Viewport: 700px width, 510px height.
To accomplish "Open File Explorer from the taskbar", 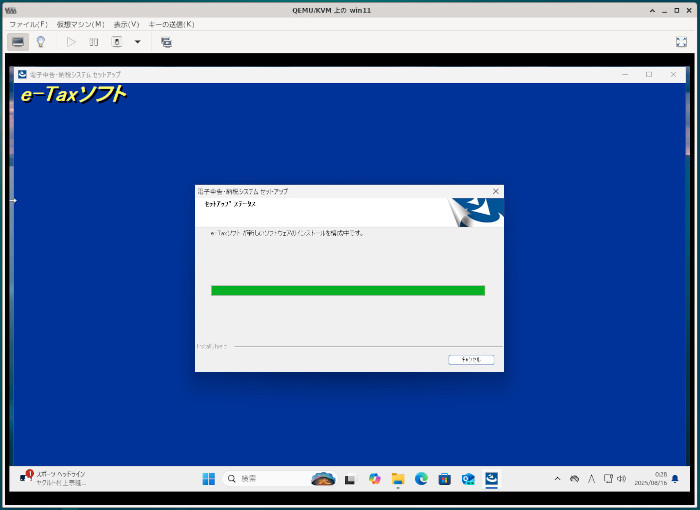I will 398,479.
